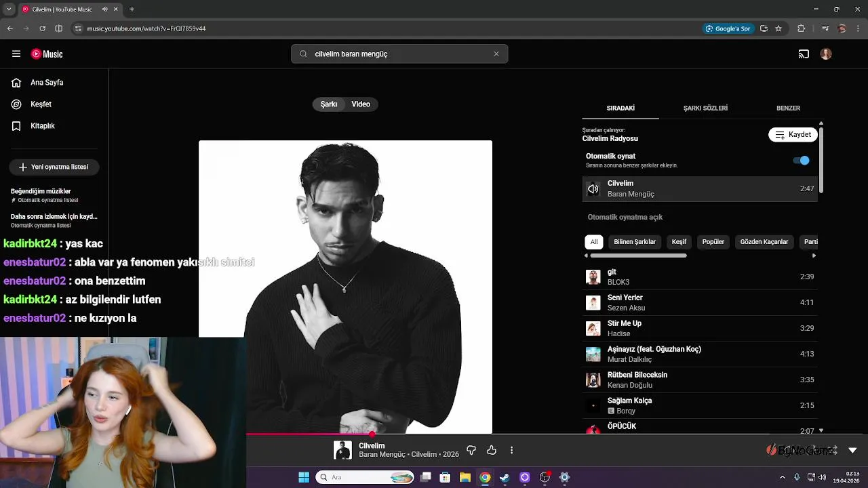Open the account avatar menu

pos(826,54)
